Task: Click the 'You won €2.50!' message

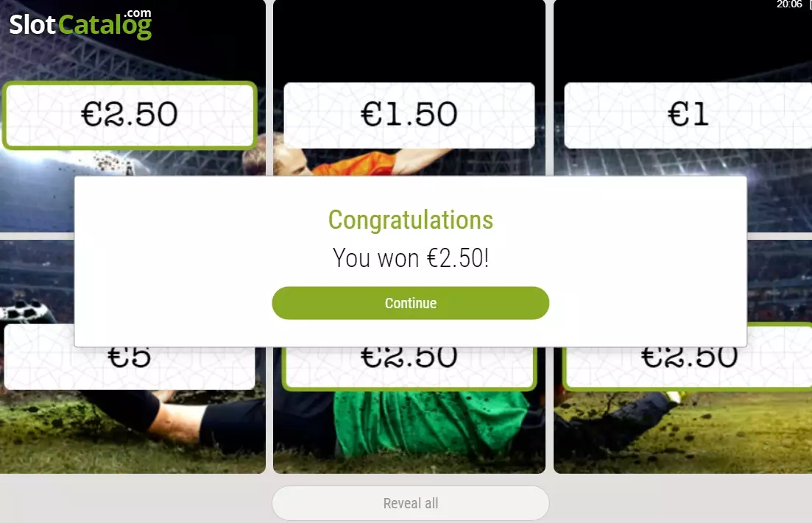Action: coord(410,257)
